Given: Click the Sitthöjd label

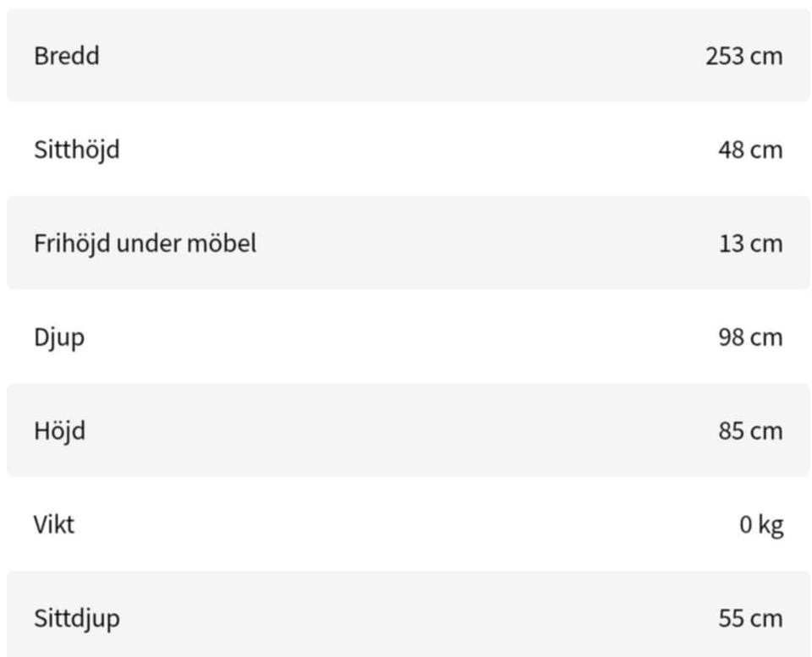Looking at the screenshot, I should tap(76, 150).
